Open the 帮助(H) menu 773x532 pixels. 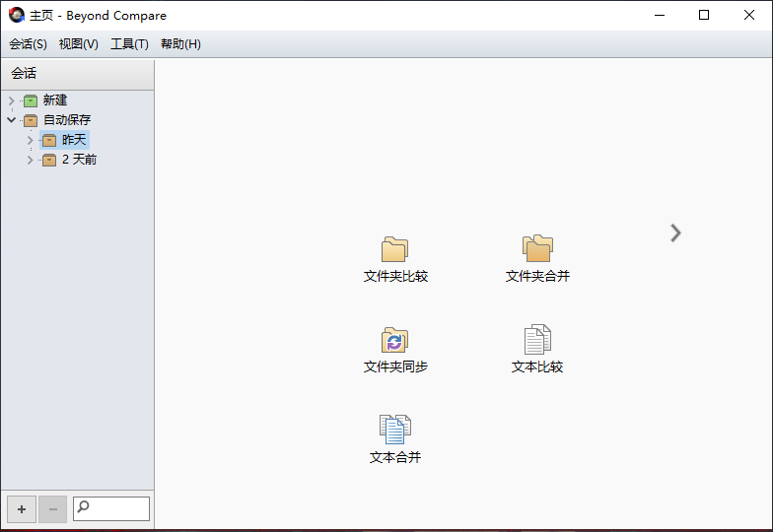click(180, 44)
